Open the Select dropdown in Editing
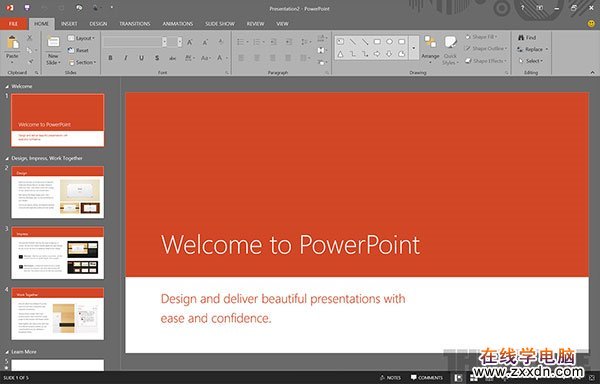The width and height of the screenshot is (600, 384). point(531,61)
